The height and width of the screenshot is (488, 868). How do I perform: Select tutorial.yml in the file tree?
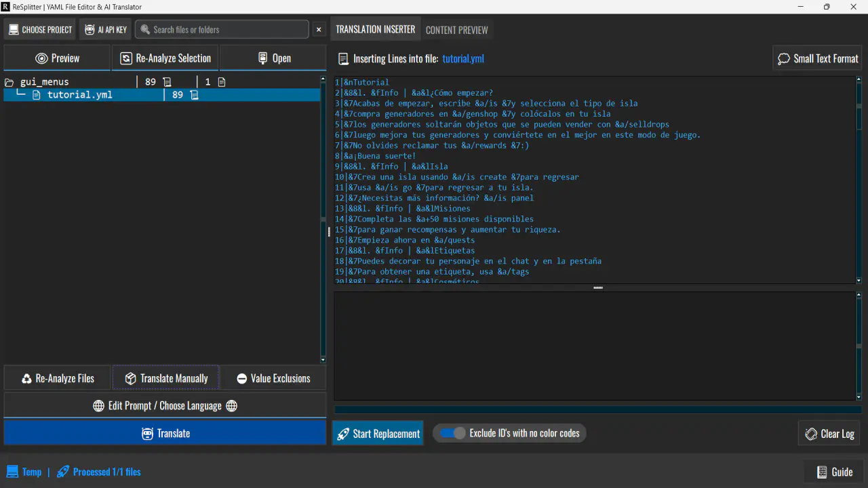(x=79, y=95)
